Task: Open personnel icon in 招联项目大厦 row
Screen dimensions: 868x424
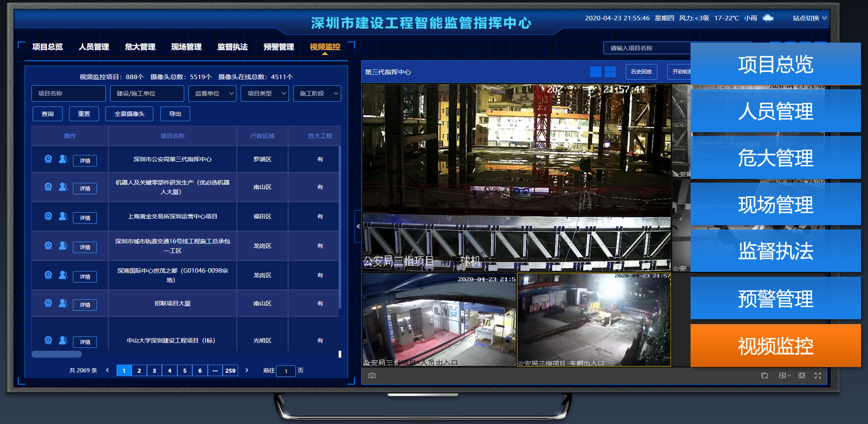Action: coord(63,303)
